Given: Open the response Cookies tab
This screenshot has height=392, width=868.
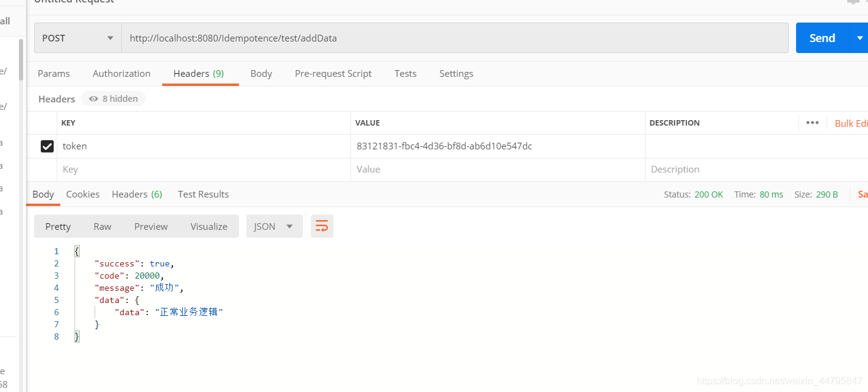Looking at the screenshot, I should tap(83, 194).
